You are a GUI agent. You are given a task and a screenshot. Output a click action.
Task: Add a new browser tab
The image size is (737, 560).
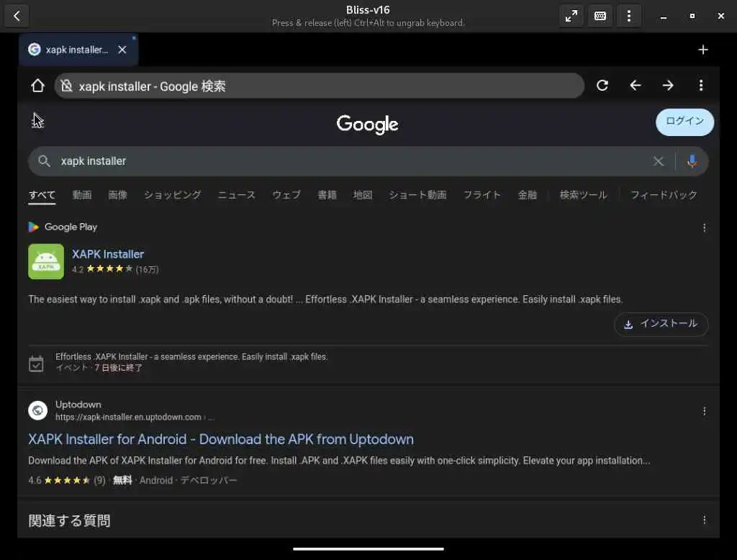(x=703, y=50)
